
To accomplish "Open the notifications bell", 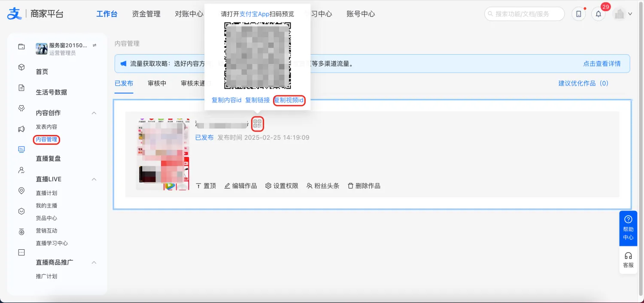I will click(598, 14).
